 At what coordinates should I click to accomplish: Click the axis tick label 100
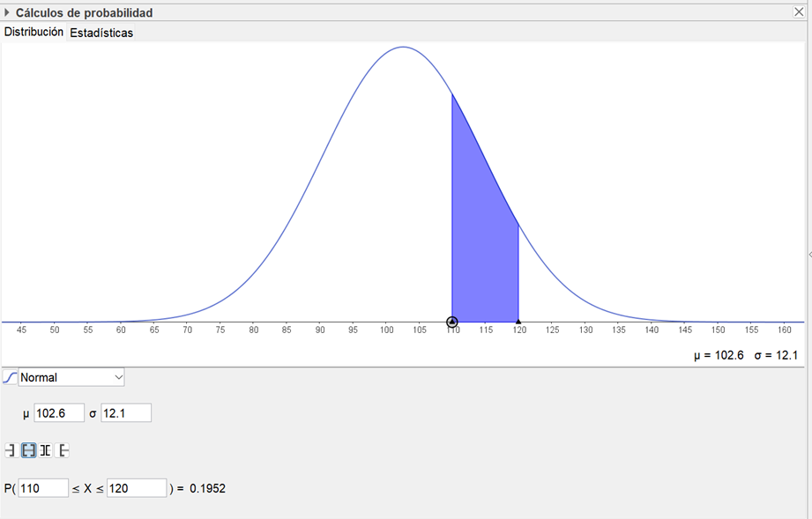[x=386, y=330]
